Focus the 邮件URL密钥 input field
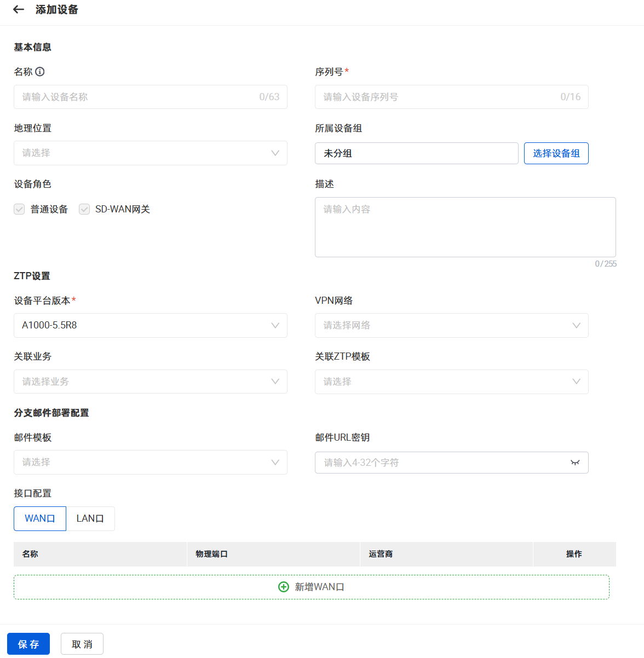 coord(438,463)
